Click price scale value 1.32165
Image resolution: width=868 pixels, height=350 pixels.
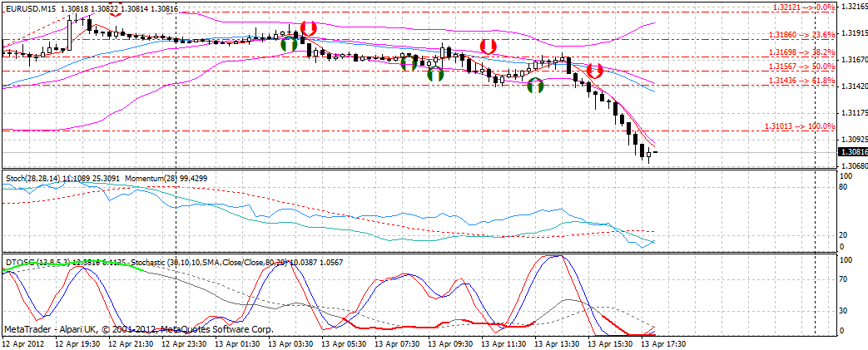coord(853,7)
